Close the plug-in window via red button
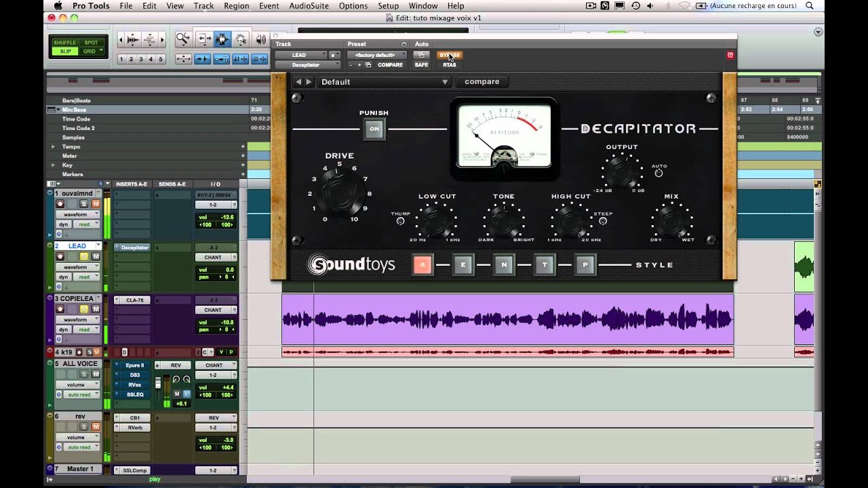This screenshot has height=488, width=868. click(730, 55)
